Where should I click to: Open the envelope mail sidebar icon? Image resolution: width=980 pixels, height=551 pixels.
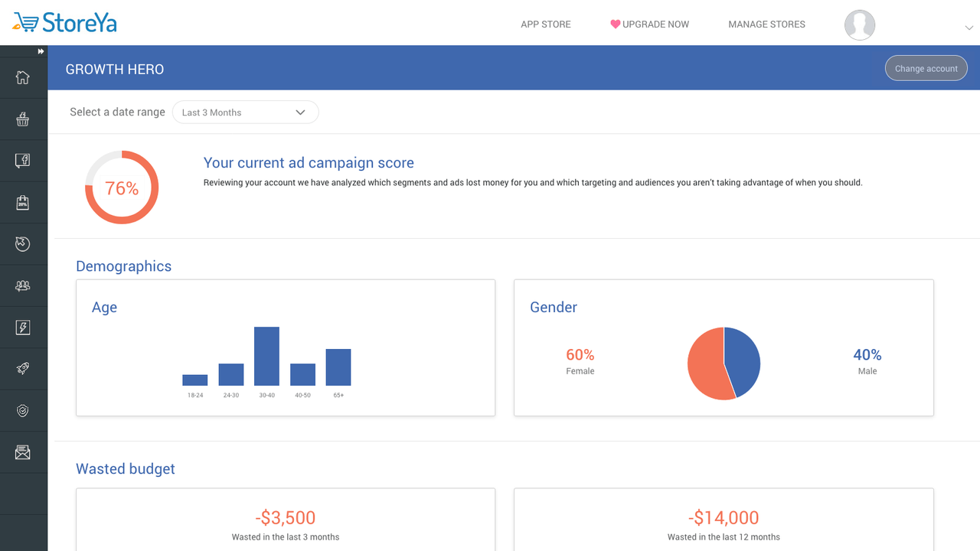(x=23, y=453)
